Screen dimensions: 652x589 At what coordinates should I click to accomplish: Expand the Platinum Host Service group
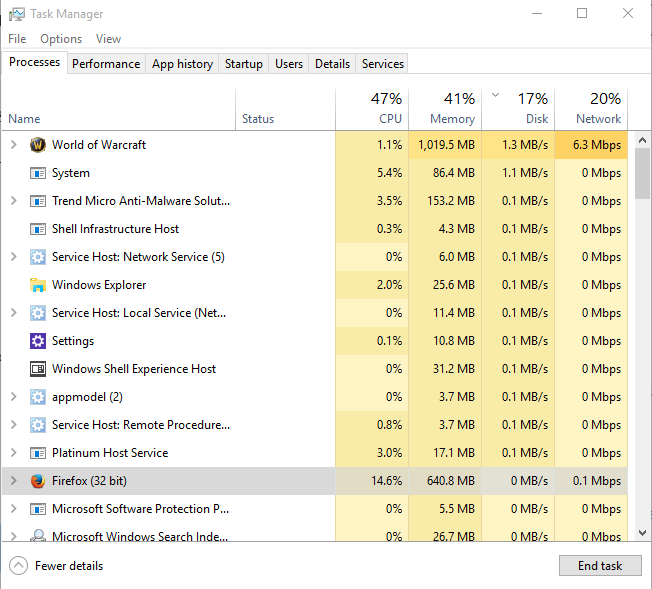pyautogui.click(x=14, y=453)
